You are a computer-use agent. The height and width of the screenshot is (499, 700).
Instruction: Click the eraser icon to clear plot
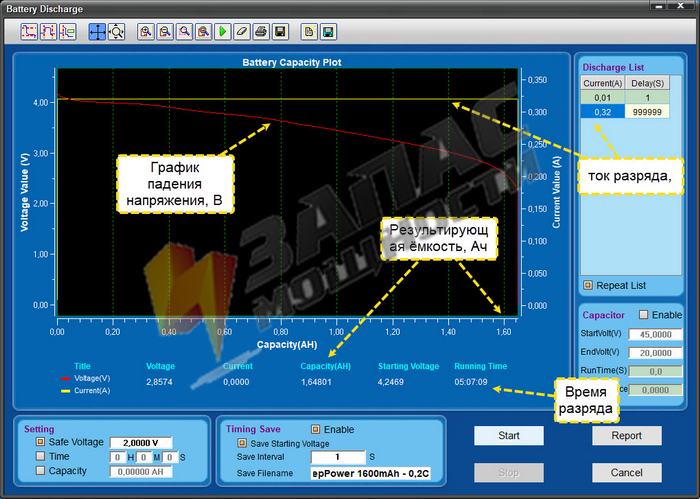coord(241,31)
